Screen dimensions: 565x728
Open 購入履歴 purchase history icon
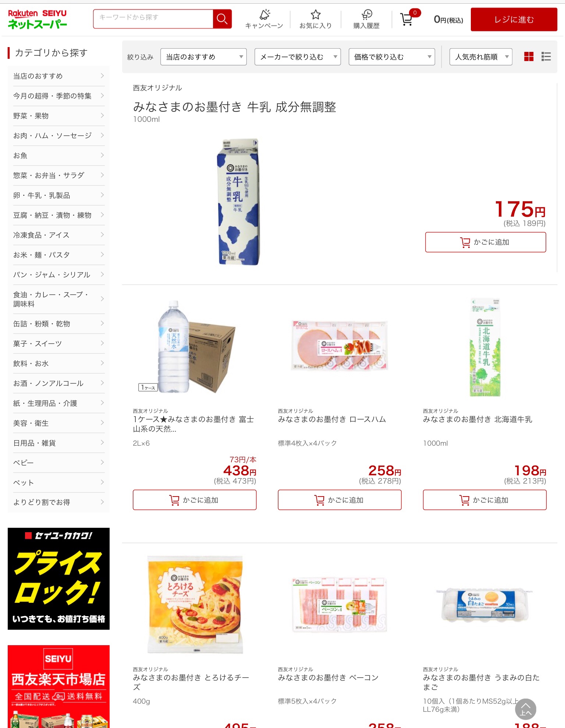pyautogui.click(x=366, y=19)
